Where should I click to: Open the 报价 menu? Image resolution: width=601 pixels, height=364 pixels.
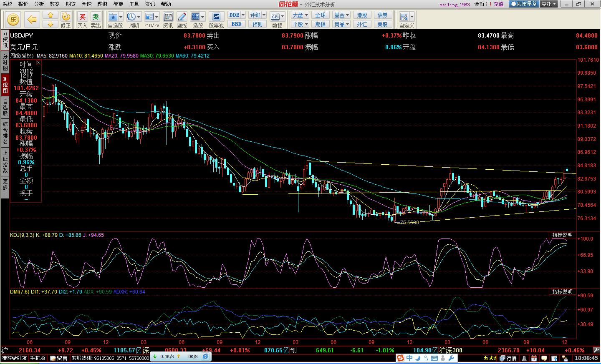coord(23,4)
